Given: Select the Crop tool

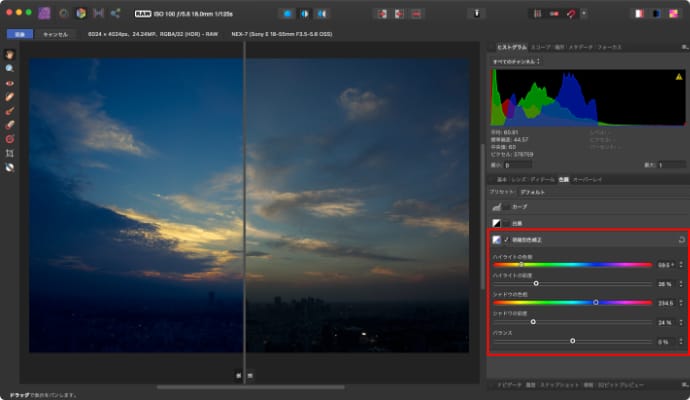Looking at the screenshot, I should (10, 153).
